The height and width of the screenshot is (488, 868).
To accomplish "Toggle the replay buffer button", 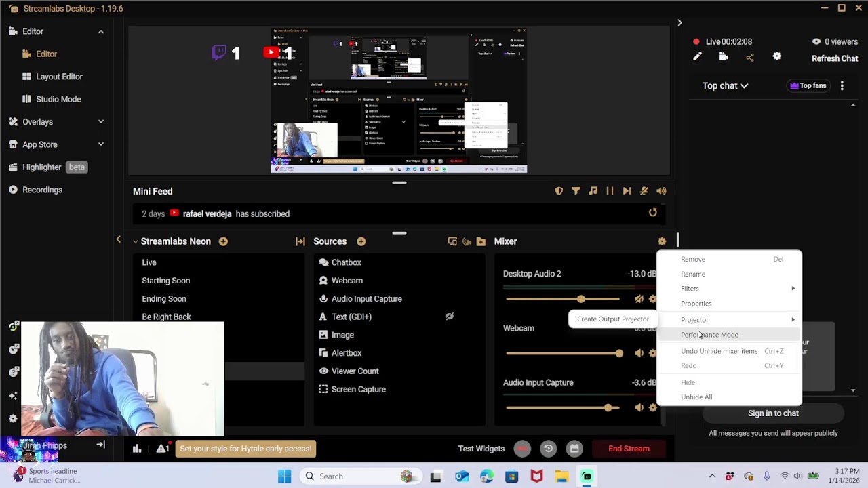I will pyautogui.click(x=549, y=449).
